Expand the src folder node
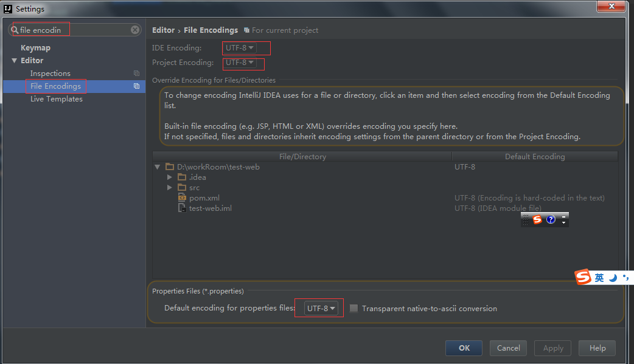The height and width of the screenshot is (364, 634). point(170,187)
